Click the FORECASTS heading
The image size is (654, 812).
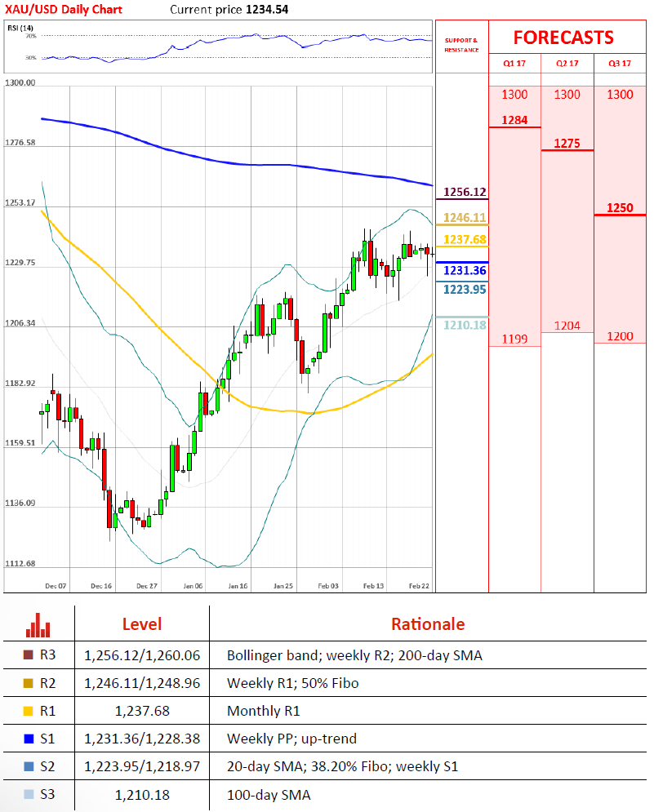(x=563, y=38)
